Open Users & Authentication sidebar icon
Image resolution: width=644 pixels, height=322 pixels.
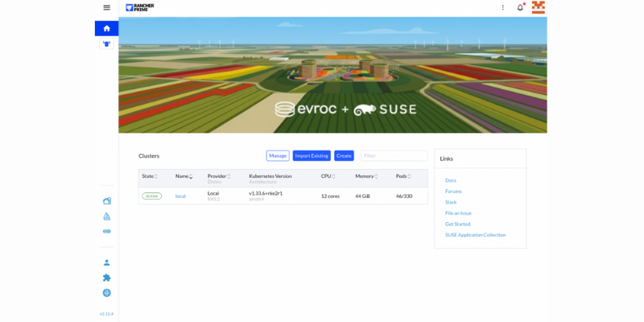point(106,262)
